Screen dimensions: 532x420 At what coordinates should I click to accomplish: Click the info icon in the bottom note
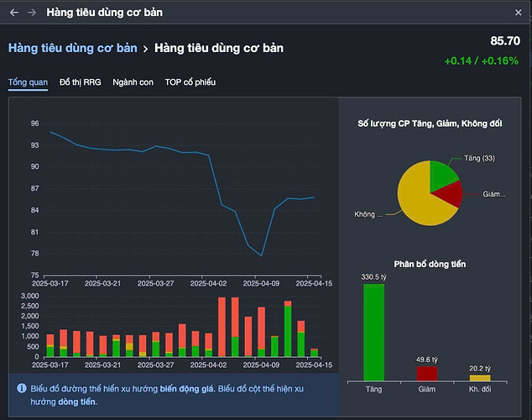point(21,388)
